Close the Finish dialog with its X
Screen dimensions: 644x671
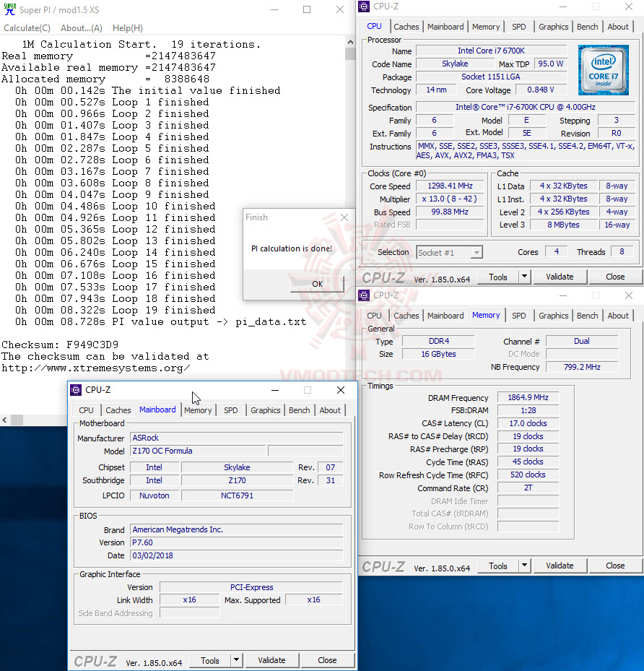point(344,217)
